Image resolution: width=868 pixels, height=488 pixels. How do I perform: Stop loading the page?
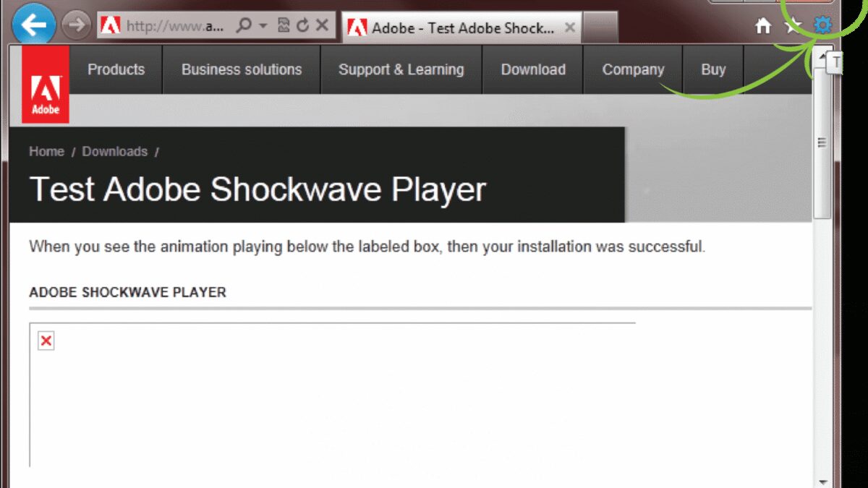point(323,24)
